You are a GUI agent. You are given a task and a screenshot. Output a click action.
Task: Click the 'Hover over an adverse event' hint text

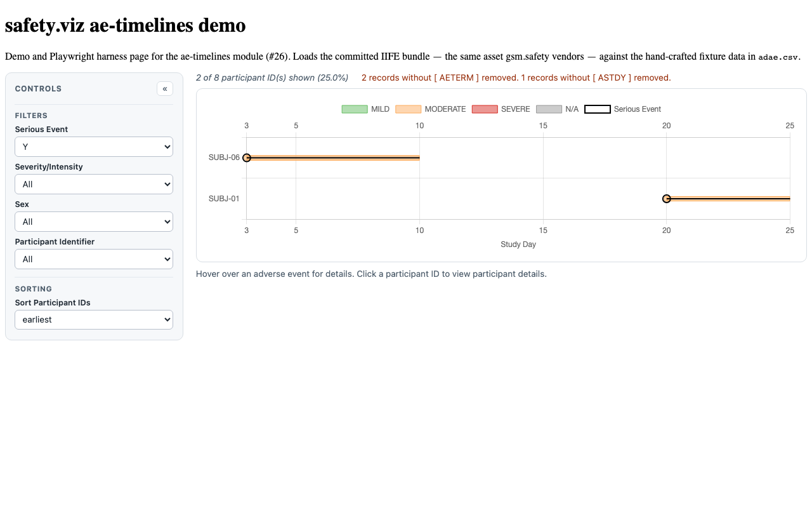[371, 274]
